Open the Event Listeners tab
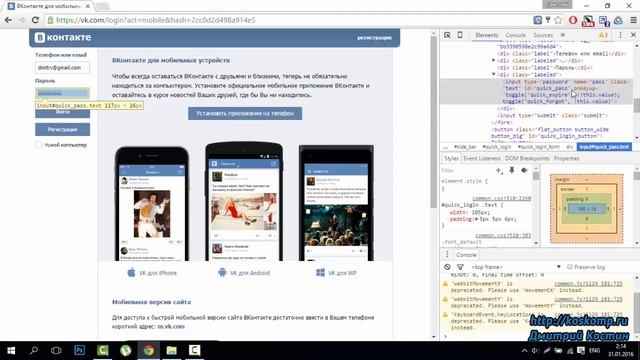Image resolution: width=640 pixels, height=360 pixels. click(482, 158)
